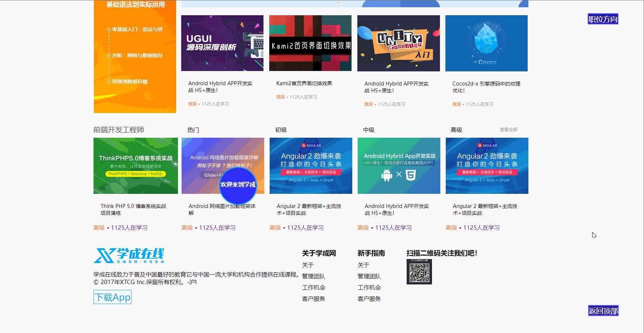This screenshot has width=644, height=333.
Task: Open Android 网络图片加载框架详解 title
Action: pos(222,209)
